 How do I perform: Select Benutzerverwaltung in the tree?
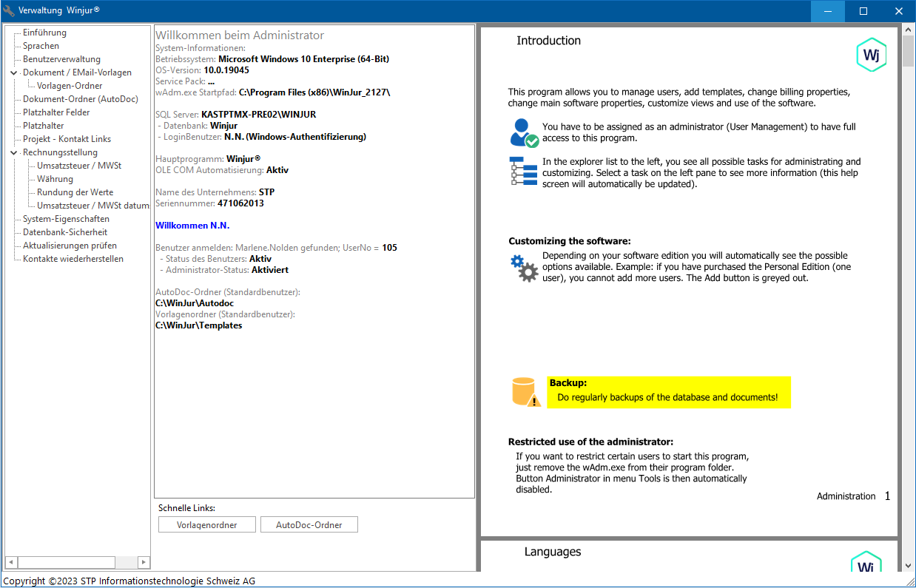61,59
